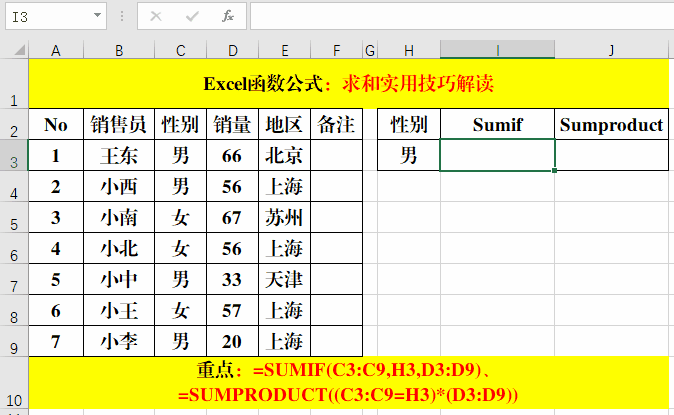
Task: Select row 8 header
Action: tap(14, 310)
